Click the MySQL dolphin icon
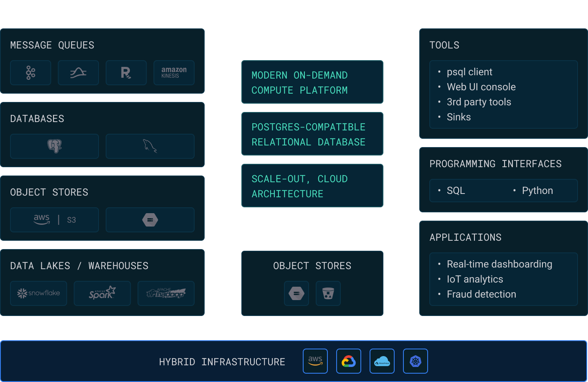 point(150,146)
